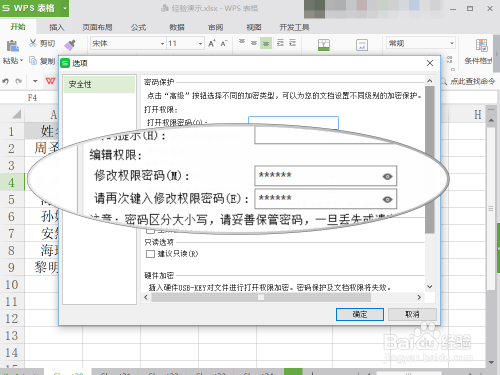
Task: Click the decrease indent icon
Action: pyautogui.click(x=280, y=43)
